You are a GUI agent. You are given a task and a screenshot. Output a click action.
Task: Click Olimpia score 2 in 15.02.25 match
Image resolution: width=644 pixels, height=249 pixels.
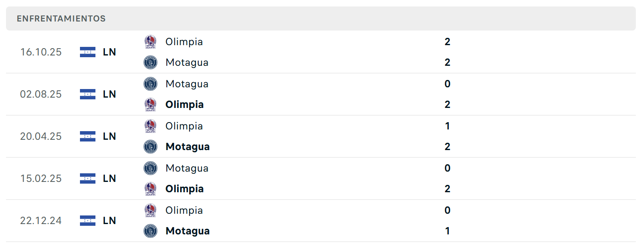coord(448,189)
